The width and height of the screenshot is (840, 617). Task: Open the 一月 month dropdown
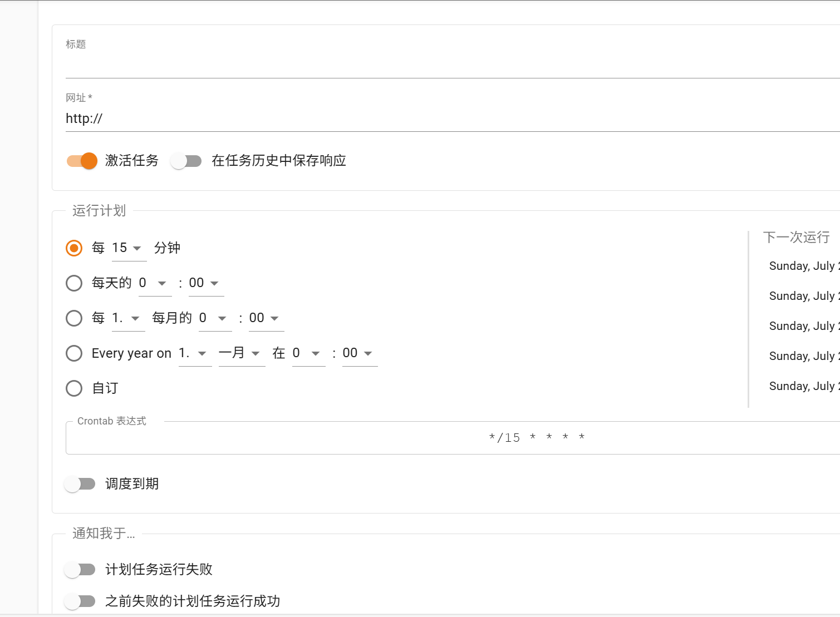pyautogui.click(x=241, y=353)
